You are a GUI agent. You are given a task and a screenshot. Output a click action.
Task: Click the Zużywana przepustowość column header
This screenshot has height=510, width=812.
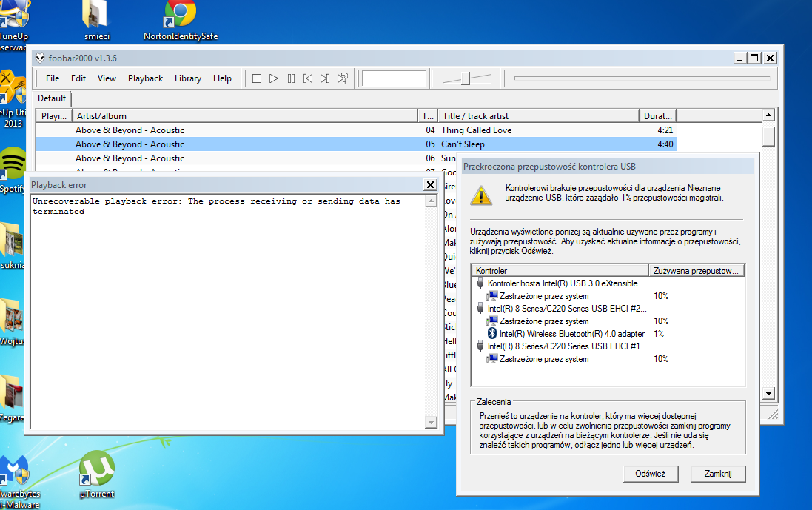tap(697, 270)
